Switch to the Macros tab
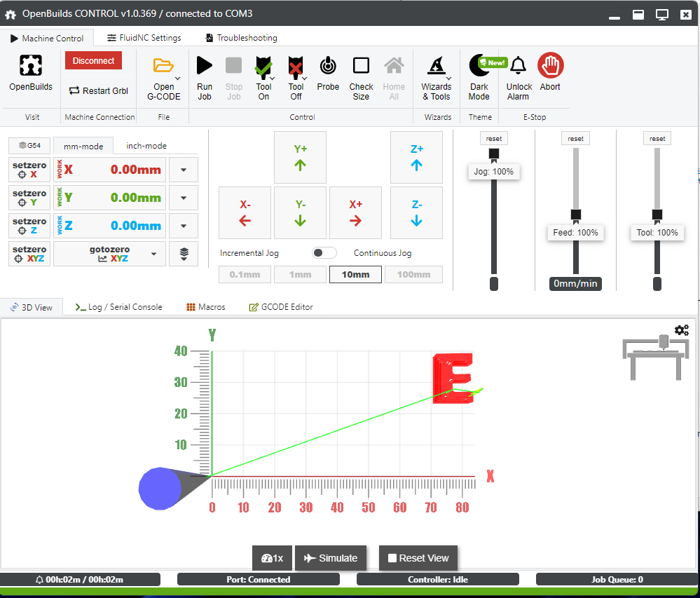This screenshot has height=598, width=700. (x=206, y=307)
